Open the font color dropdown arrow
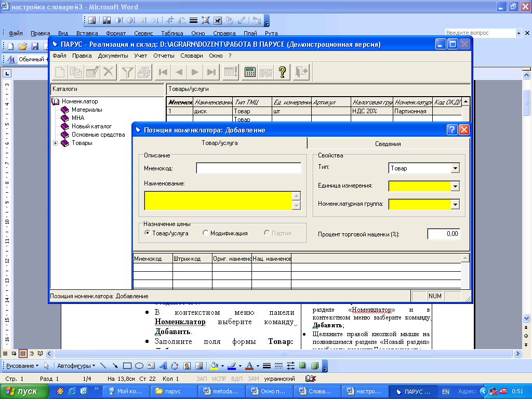This screenshot has height=399, width=532. [x=258, y=366]
